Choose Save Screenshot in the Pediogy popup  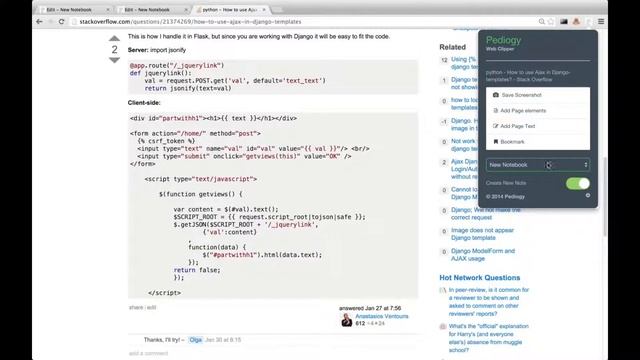point(538,95)
